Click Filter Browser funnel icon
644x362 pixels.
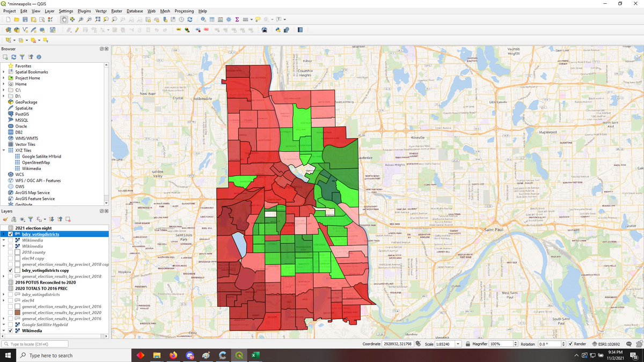22,57
